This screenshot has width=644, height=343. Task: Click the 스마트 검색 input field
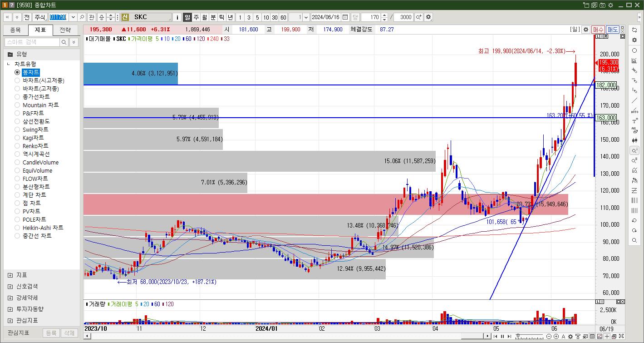[x=32, y=42]
